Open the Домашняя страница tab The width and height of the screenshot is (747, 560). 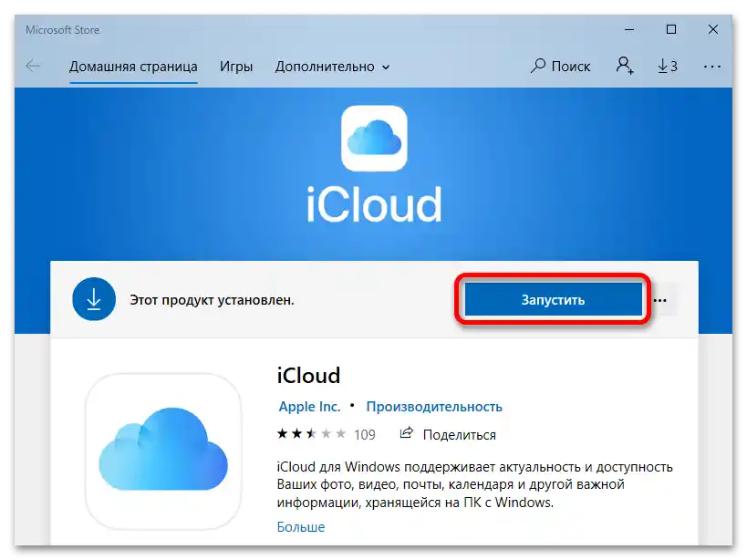(x=133, y=67)
